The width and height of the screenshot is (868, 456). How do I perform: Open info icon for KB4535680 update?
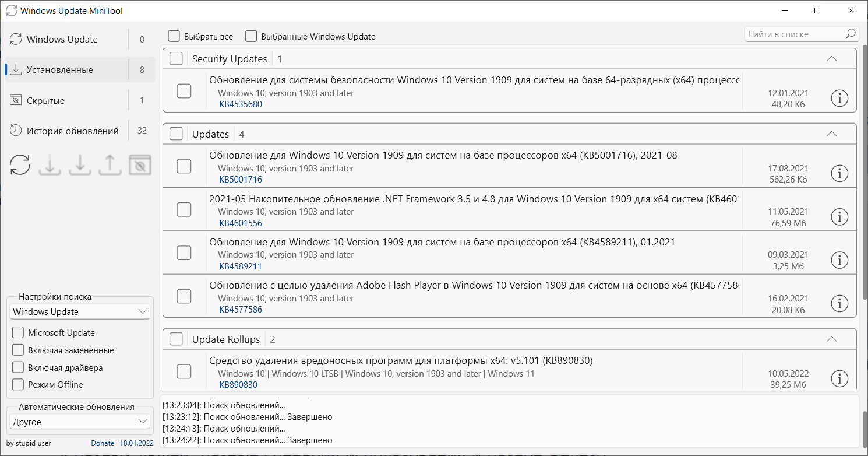click(839, 99)
